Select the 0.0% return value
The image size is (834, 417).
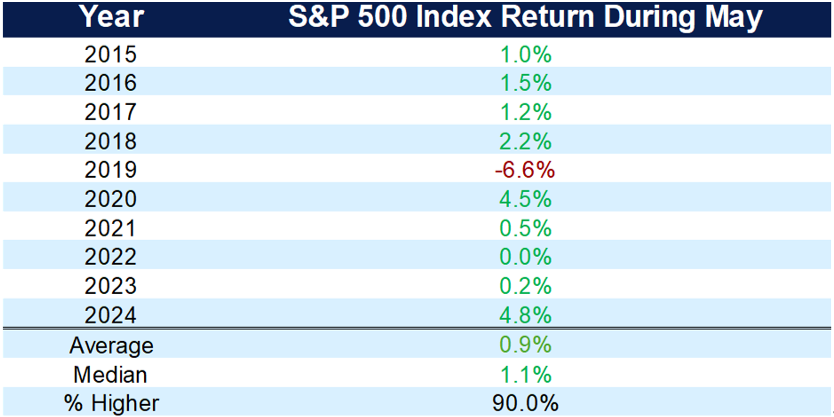[x=524, y=257]
